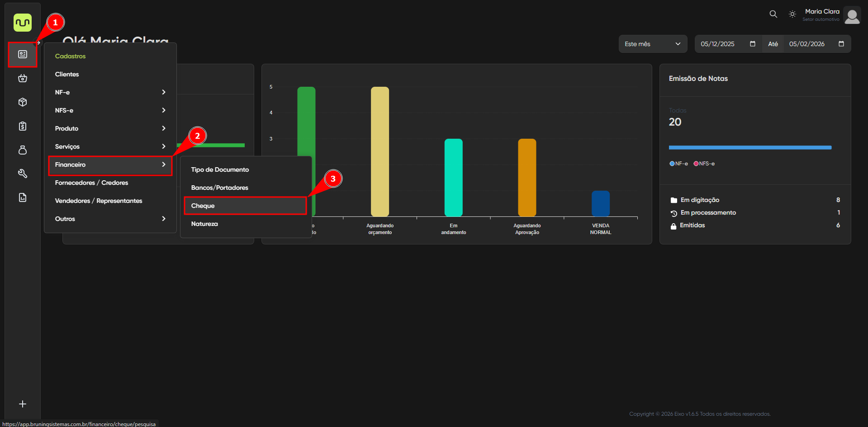
Task: Click the blue Emissão de Notas progress bar
Action: (749, 147)
